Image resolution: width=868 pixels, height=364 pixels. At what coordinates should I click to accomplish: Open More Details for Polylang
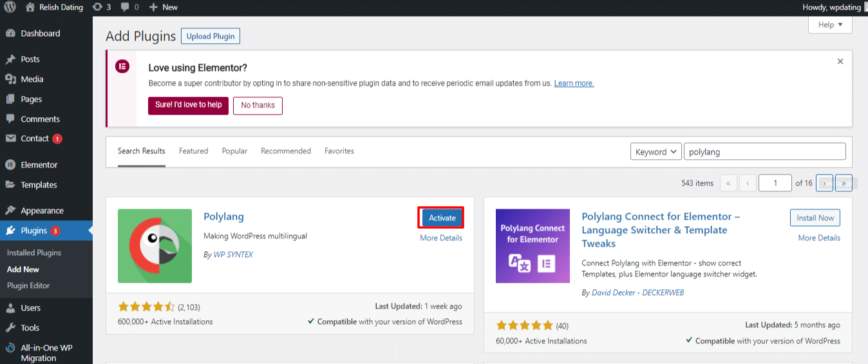click(x=441, y=238)
